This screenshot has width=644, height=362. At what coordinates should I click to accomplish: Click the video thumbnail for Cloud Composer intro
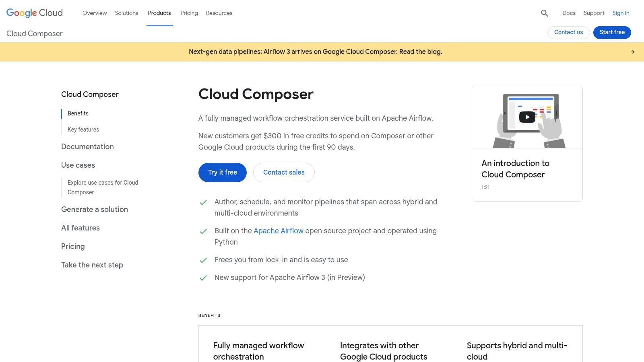(527, 117)
